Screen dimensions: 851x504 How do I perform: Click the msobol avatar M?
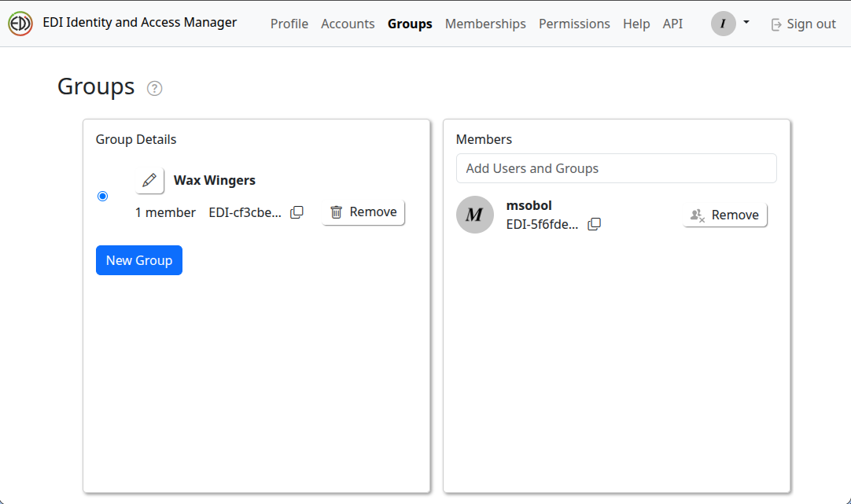click(x=475, y=215)
